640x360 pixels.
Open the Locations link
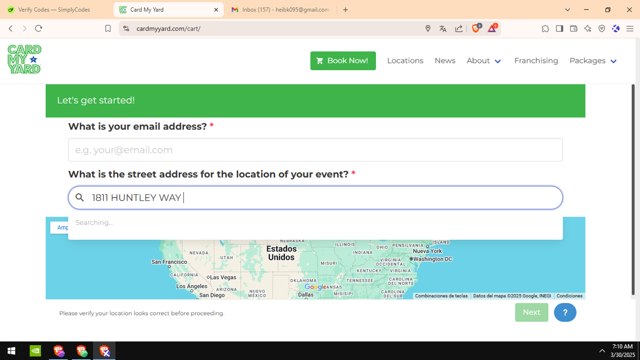coord(405,61)
